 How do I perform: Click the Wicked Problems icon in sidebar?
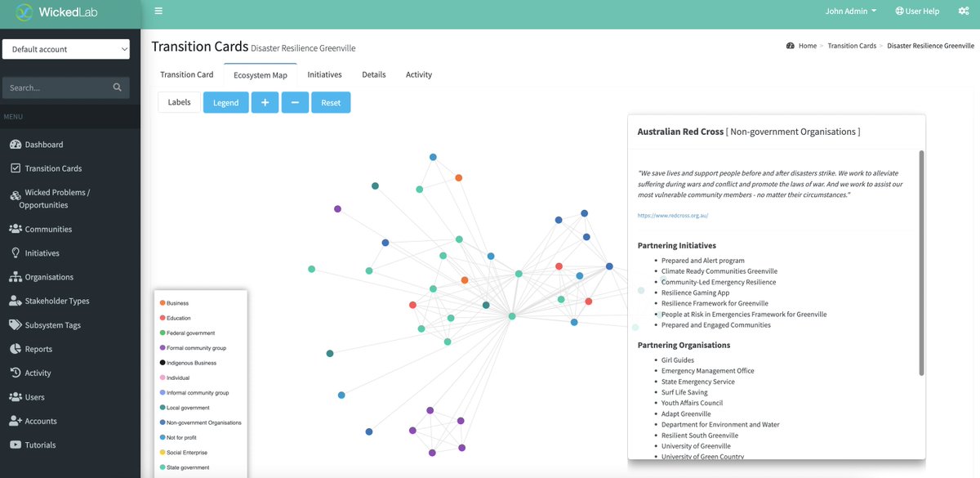point(16,196)
